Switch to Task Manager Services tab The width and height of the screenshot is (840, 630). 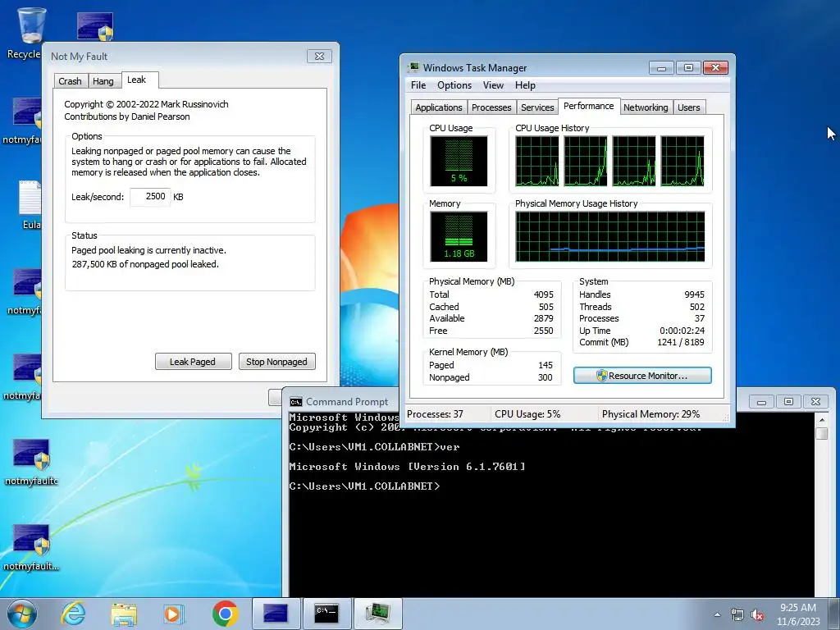click(537, 107)
